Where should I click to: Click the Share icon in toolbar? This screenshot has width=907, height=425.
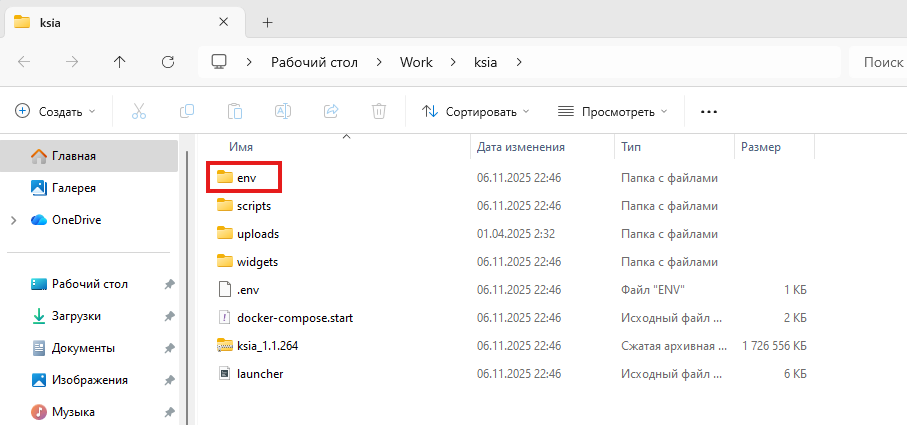pos(331,111)
